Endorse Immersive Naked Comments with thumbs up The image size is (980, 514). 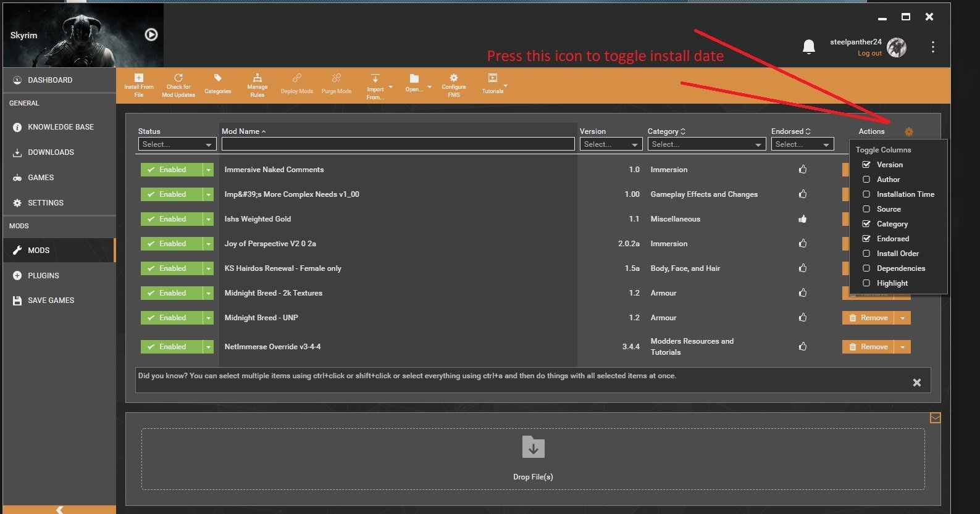(x=803, y=169)
